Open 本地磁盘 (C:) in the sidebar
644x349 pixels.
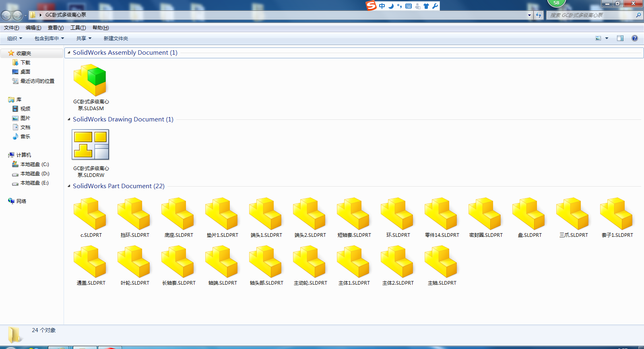(31, 164)
